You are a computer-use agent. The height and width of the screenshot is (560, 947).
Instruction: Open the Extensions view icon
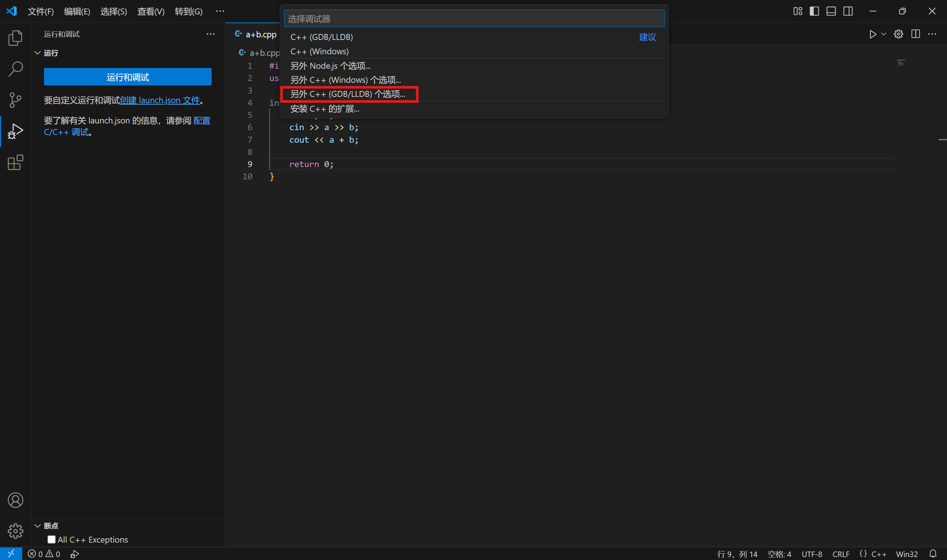[x=15, y=163]
